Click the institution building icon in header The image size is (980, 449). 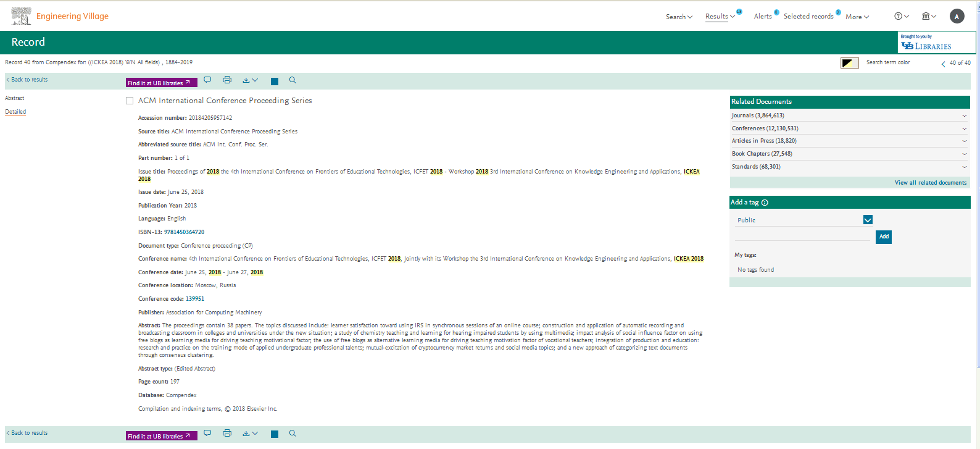coord(926,16)
